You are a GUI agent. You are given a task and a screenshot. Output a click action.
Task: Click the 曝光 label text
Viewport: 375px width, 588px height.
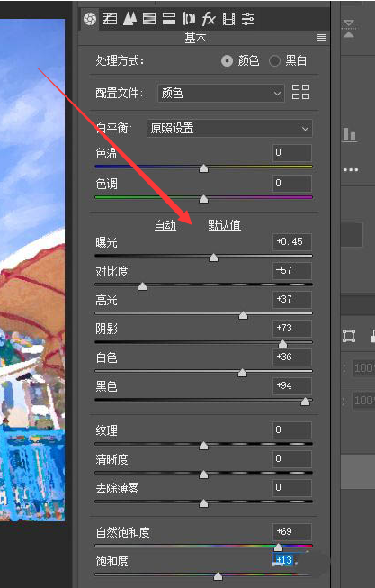pyautogui.click(x=106, y=242)
